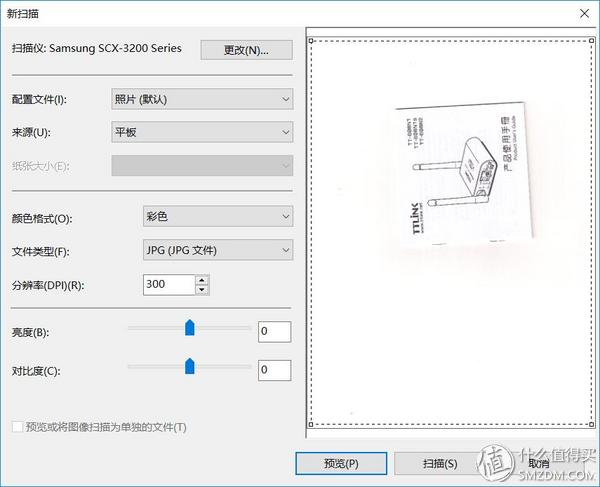Increase DPI with the up stepper arrow
This screenshot has height=487, width=600.
[202, 280]
